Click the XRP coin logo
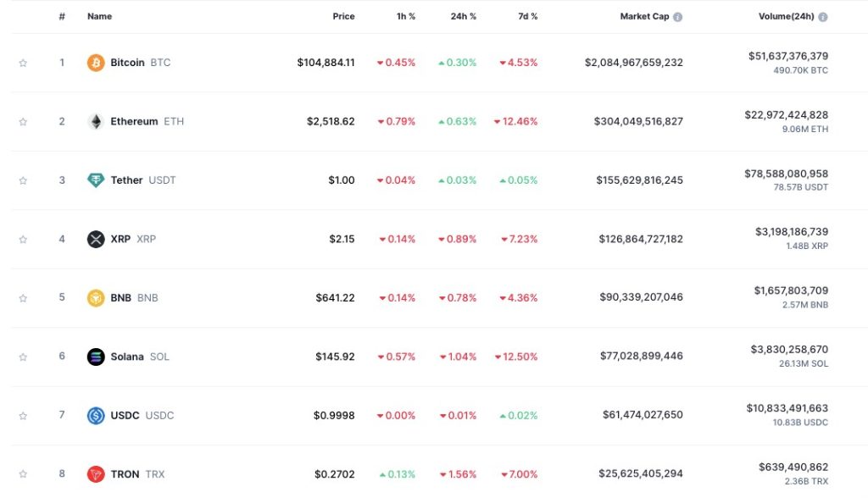Viewport: 868px width, 498px height. tap(96, 239)
